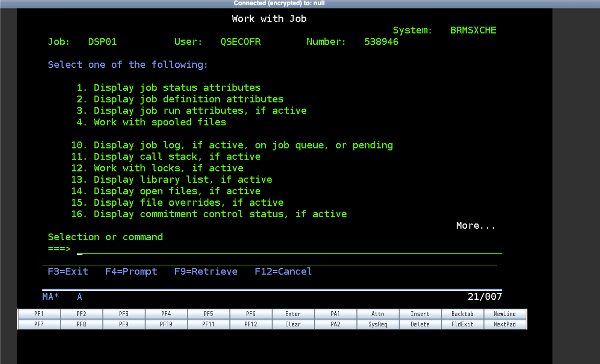Click the NextPad key button
Viewport: 600px width, 364px height.
[505, 324]
